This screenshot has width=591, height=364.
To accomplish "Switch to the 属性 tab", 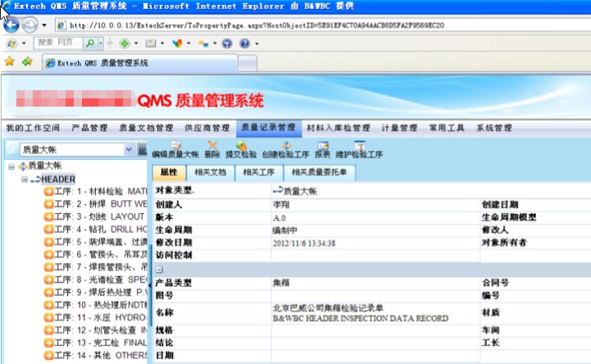I will click(x=169, y=173).
